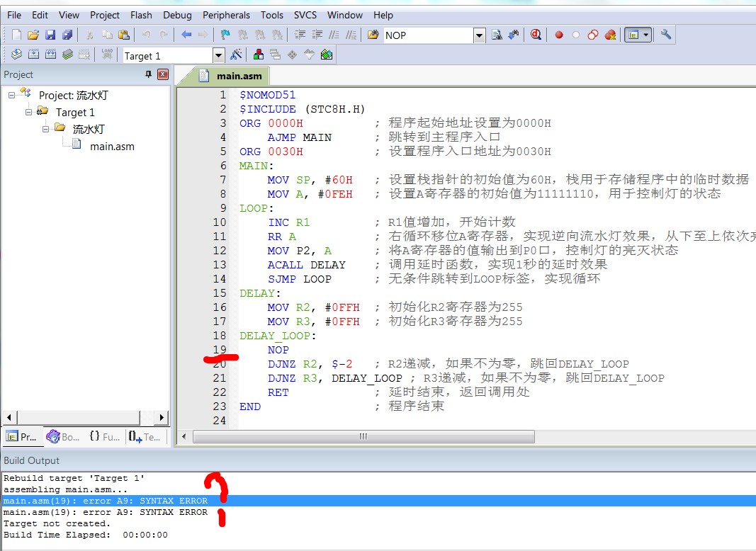Open Configuration with the wrench icon
Viewport: 756px width, 551px height.
click(666, 35)
